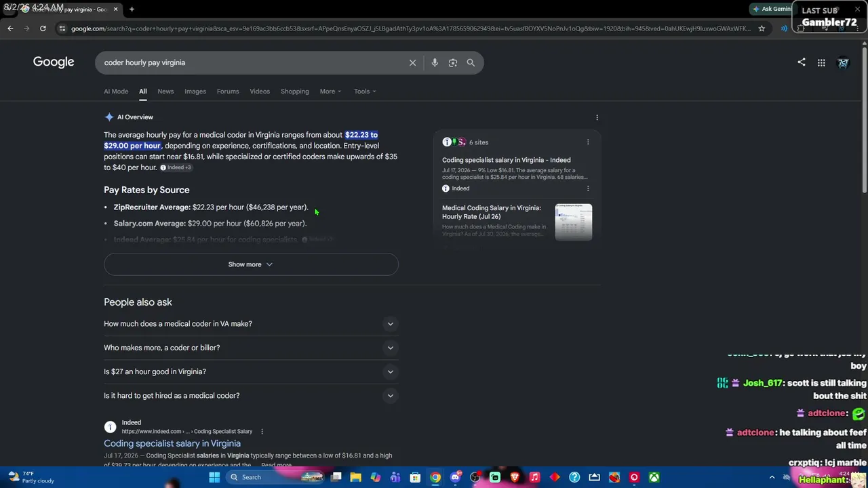Click the 'ZipRecruiter Average: $22.23 per hour' line

click(x=211, y=207)
